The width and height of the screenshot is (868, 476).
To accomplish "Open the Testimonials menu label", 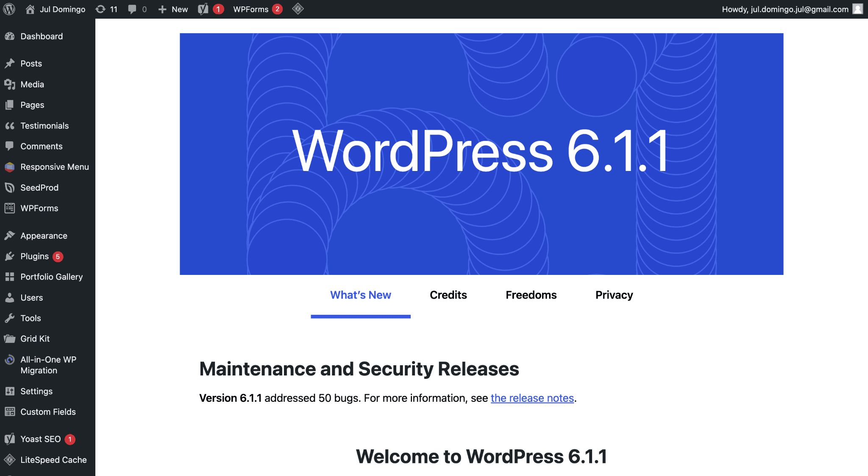I will (x=45, y=126).
